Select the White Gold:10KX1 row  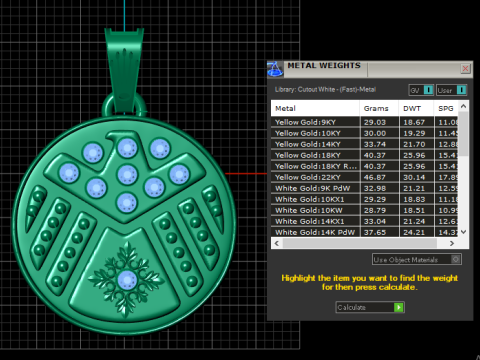click(x=365, y=199)
